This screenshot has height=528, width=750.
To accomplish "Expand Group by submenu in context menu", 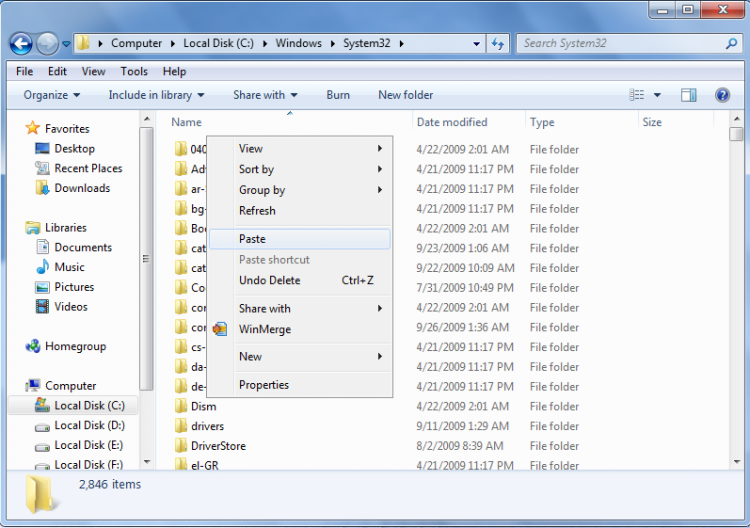I will [300, 190].
